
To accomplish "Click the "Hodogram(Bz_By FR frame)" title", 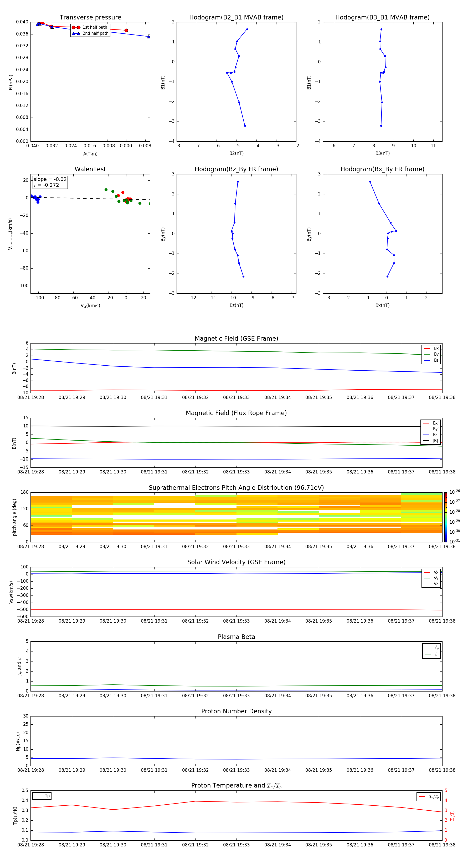I will (236, 169).
